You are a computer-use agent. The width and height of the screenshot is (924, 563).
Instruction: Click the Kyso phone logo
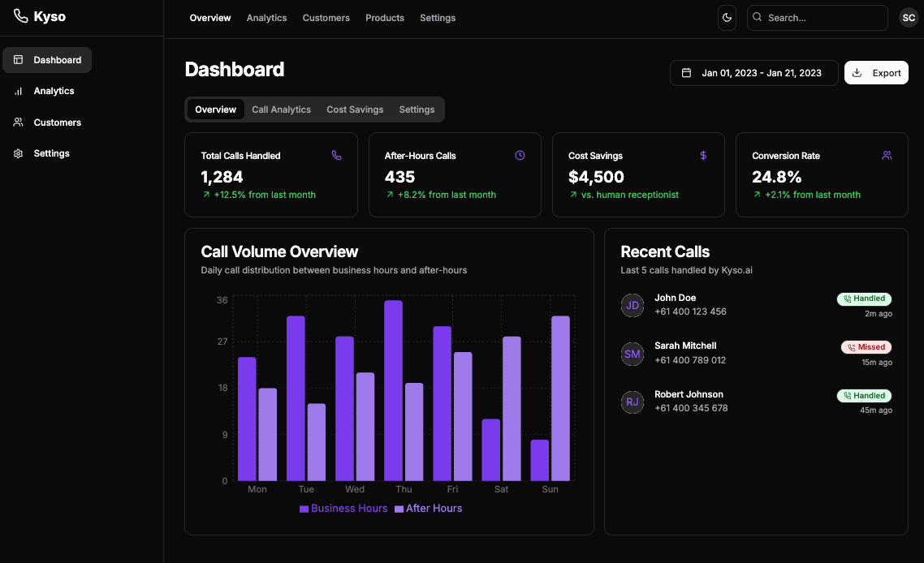coord(20,15)
